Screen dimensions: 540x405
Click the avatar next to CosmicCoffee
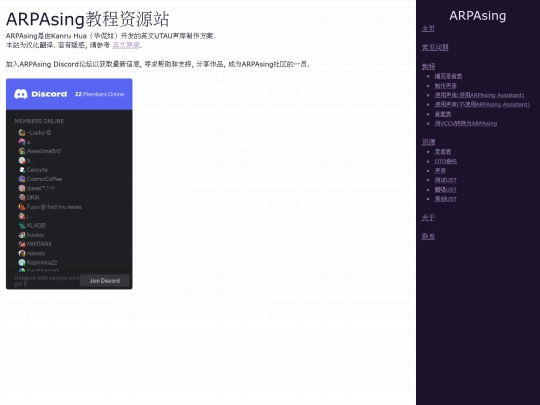click(22, 179)
